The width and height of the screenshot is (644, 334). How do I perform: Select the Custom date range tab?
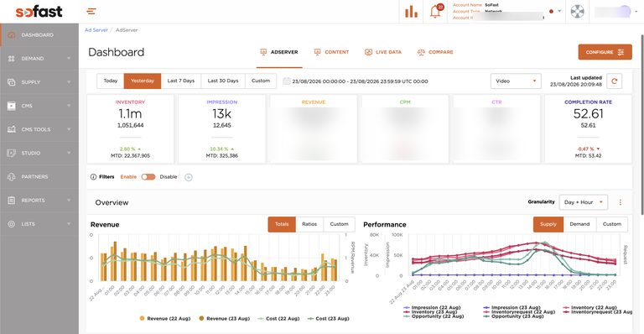(261, 81)
